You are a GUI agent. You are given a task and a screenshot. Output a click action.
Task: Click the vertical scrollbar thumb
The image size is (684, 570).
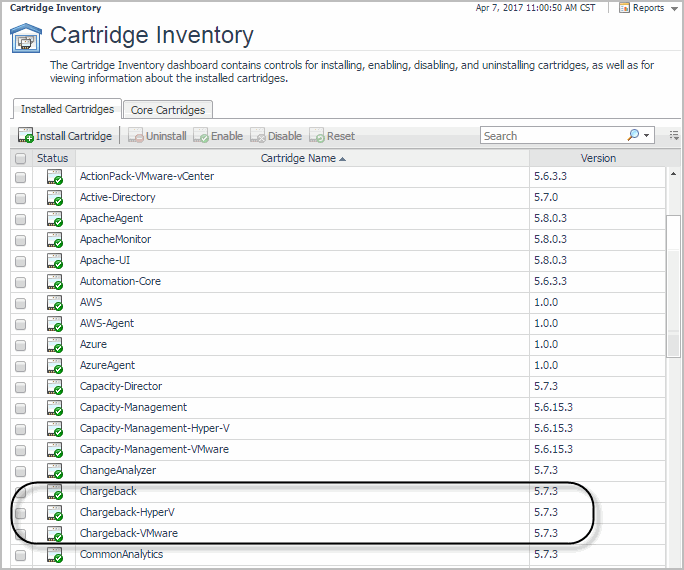tap(673, 286)
